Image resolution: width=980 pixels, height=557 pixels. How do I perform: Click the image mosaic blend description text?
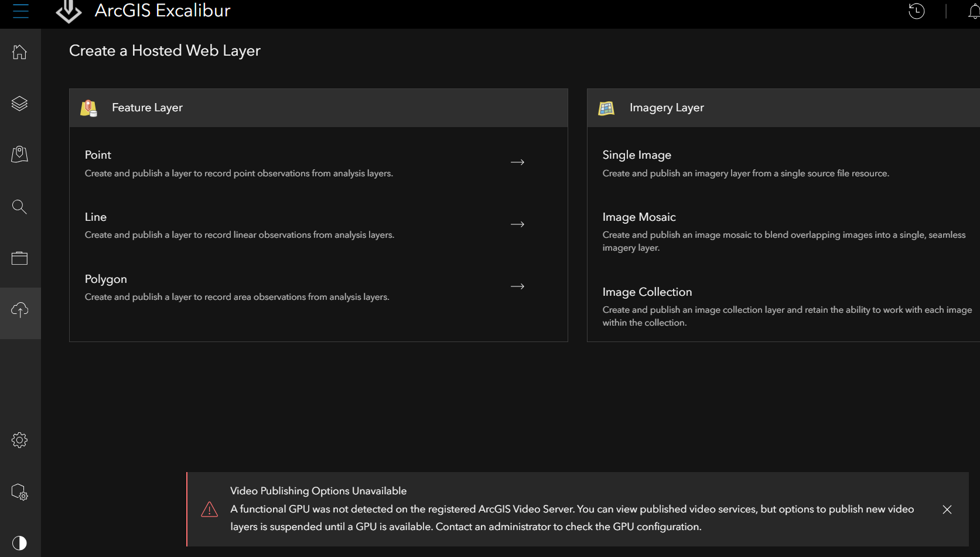pos(784,241)
